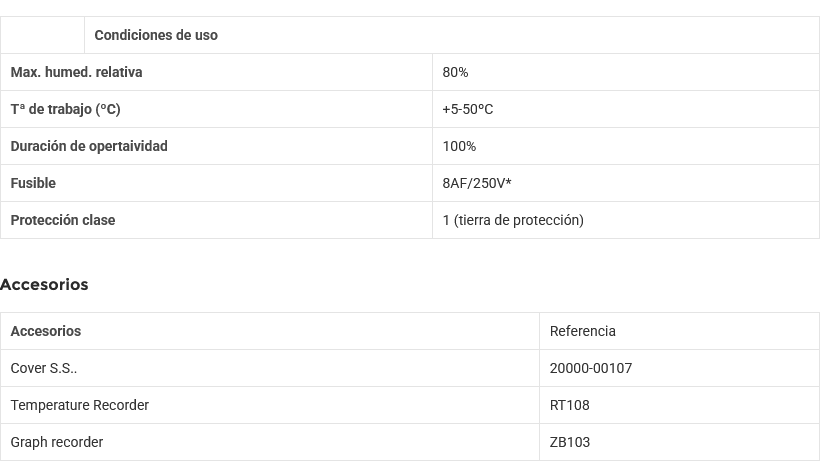This screenshot has height=464, width=824.
Task: Click the bold "Accesorios" section heading
Action: pos(44,285)
